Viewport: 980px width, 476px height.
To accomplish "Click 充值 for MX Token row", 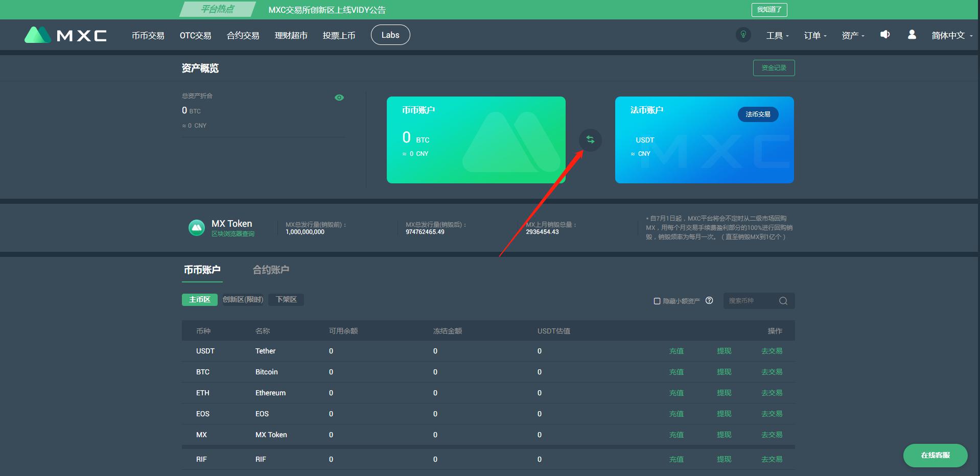I will coord(676,435).
